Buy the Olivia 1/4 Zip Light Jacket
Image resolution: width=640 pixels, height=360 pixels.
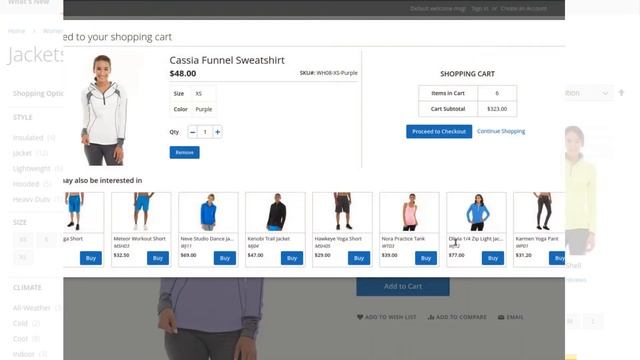(x=493, y=258)
